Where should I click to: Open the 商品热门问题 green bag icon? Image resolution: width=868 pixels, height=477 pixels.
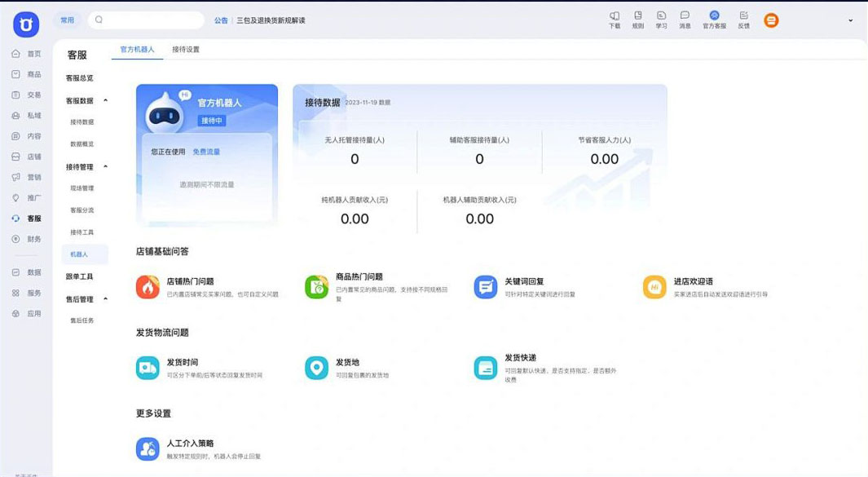316,287
